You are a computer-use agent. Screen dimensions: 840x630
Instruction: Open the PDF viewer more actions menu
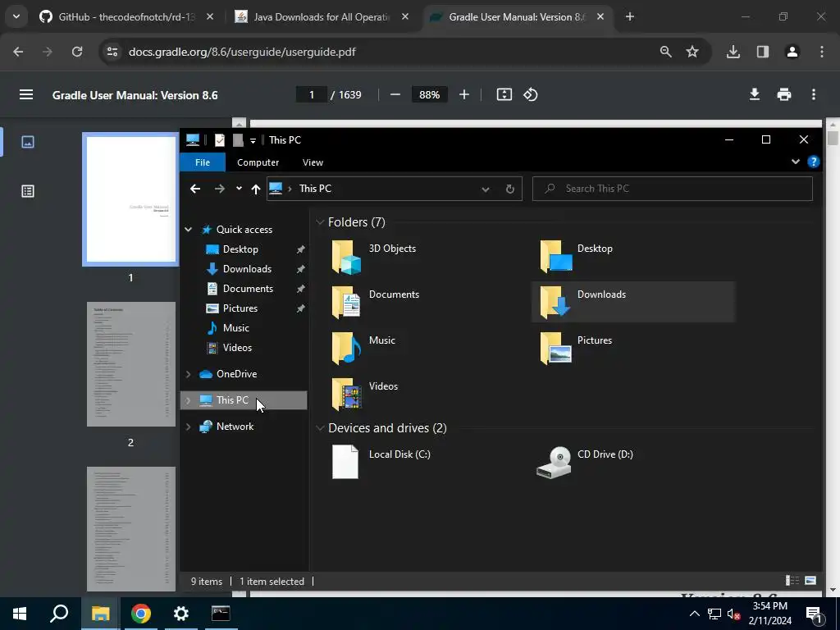(x=813, y=95)
